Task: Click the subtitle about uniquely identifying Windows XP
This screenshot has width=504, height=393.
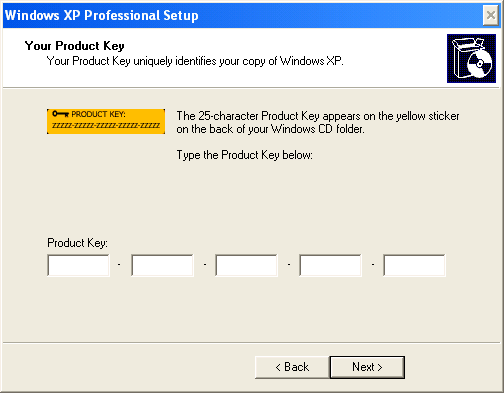Action: tap(195, 61)
